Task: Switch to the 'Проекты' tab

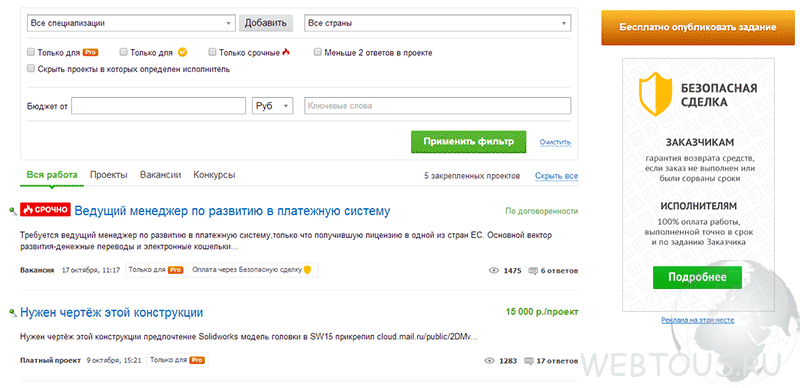Action: coord(109,175)
